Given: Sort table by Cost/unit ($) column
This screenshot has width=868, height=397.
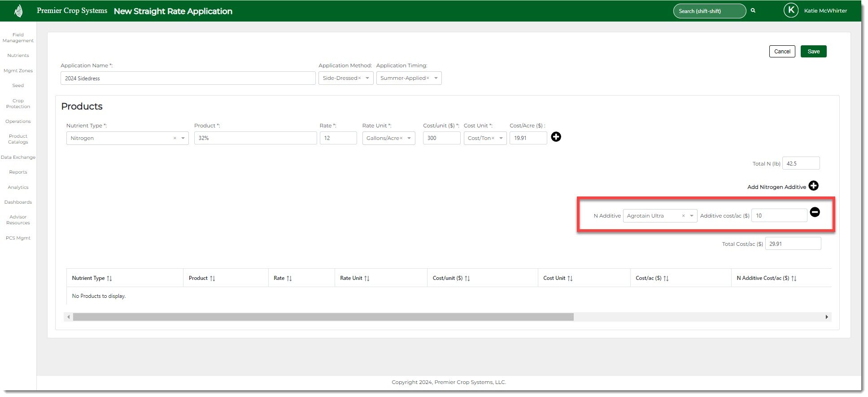Looking at the screenshot, I should click(x=467, y=279).
